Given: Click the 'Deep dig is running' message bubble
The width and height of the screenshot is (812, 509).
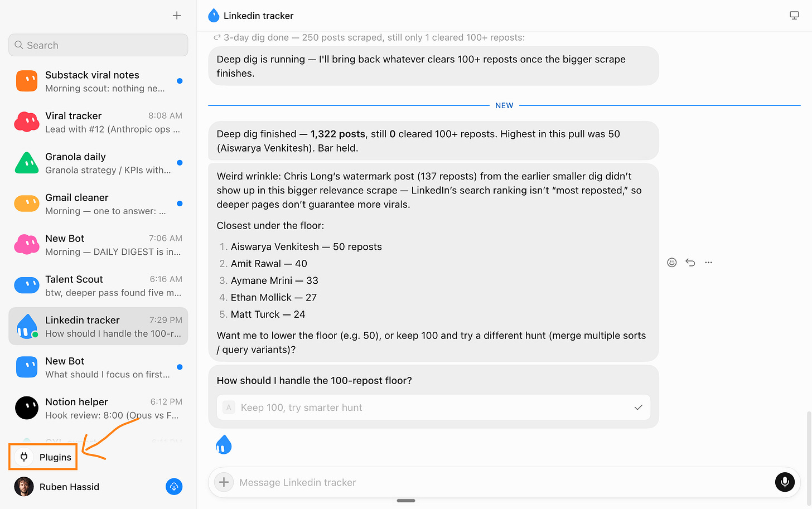Looking at the screenshot, I should (433, 66).
